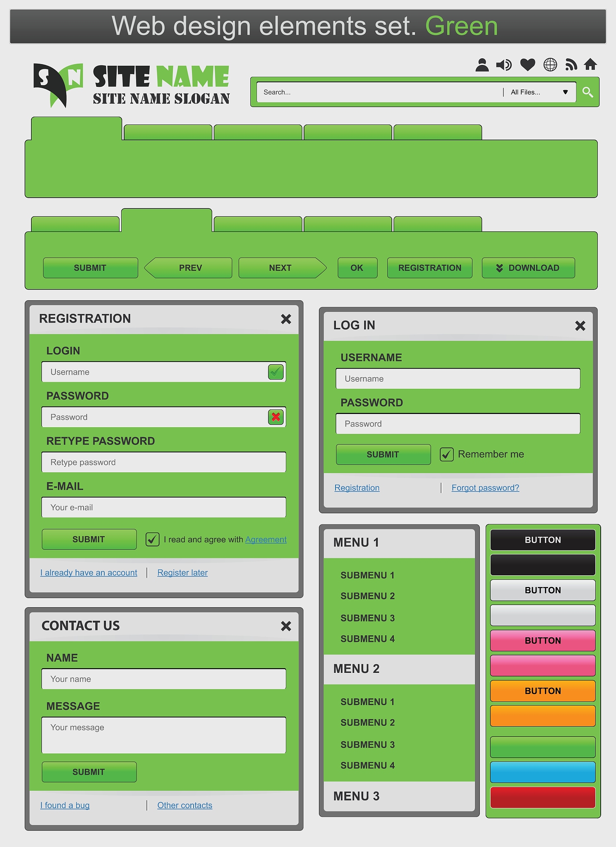Click the heart favorites icon
Screen dimensions: 616x847
(527, 65)
